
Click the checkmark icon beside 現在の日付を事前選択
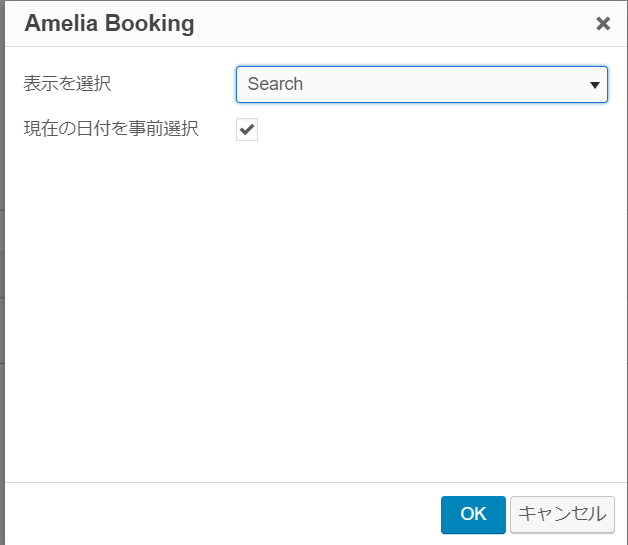pyautogui.click(x=247, y=129)
